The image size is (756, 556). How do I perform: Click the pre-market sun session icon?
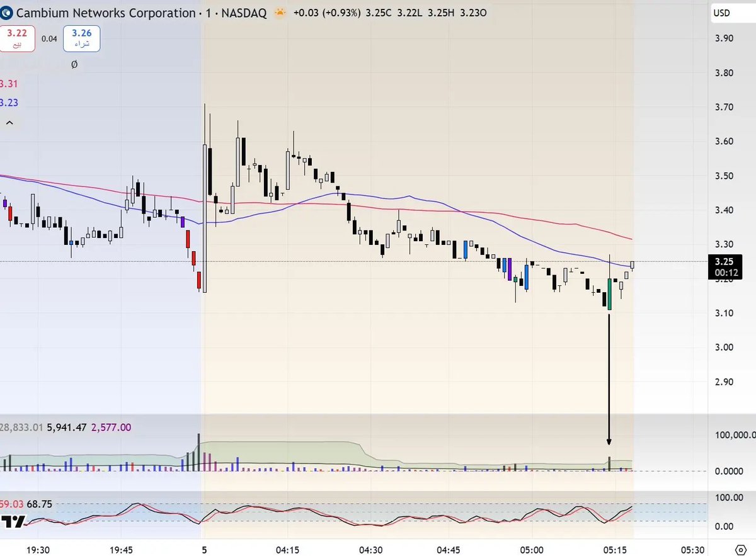(279, 13)
